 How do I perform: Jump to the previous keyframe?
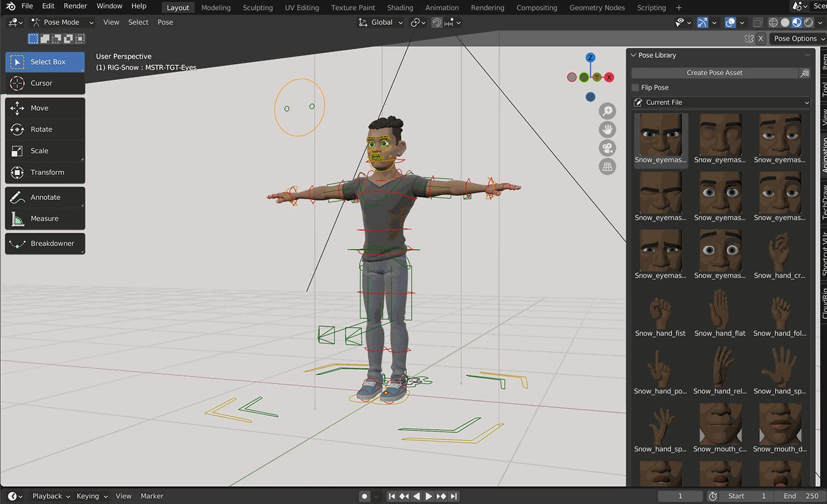tap(404, 496)
